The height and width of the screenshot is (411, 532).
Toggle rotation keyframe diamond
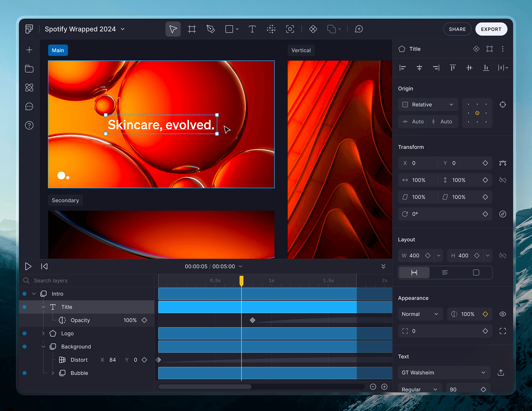[485, 214]
